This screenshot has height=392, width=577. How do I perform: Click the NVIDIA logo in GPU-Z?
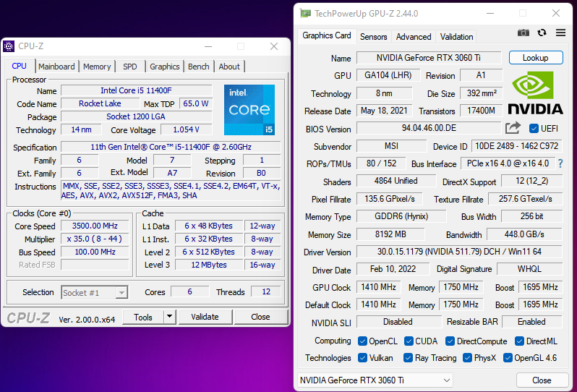click(x=535, y=93)
